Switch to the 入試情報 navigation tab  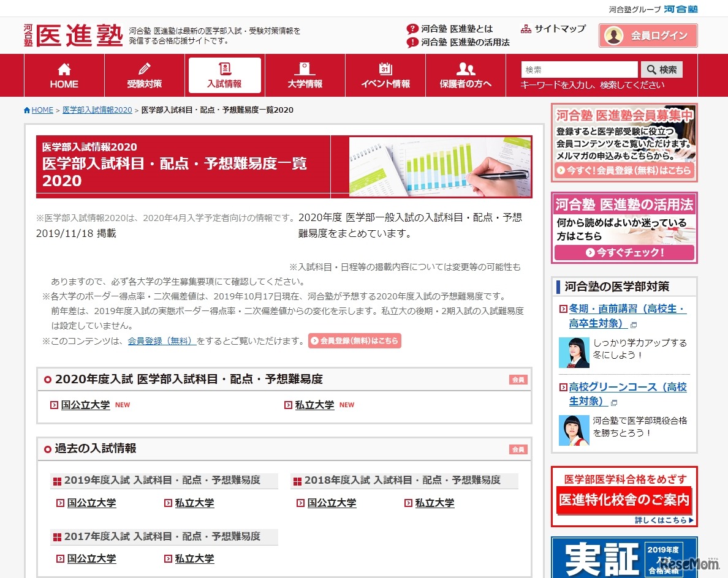(x=224, y=75)
